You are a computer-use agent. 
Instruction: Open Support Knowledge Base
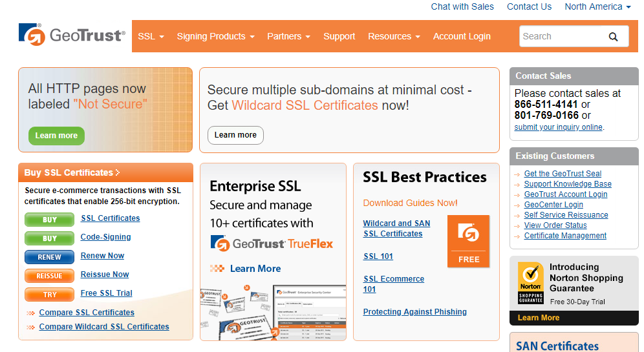tap(568, 184)
